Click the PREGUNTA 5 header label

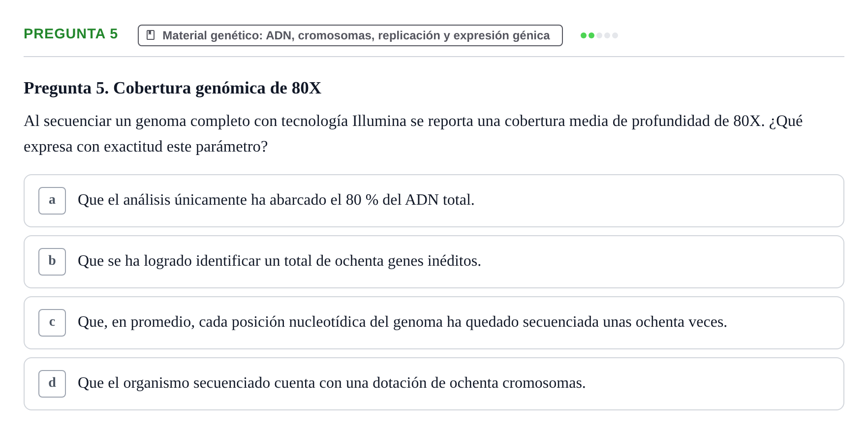click(71, 33)
